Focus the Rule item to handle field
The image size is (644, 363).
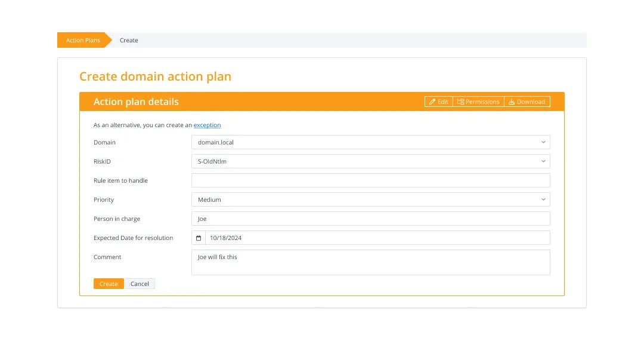pyautogui.click(x=370, y=180)
